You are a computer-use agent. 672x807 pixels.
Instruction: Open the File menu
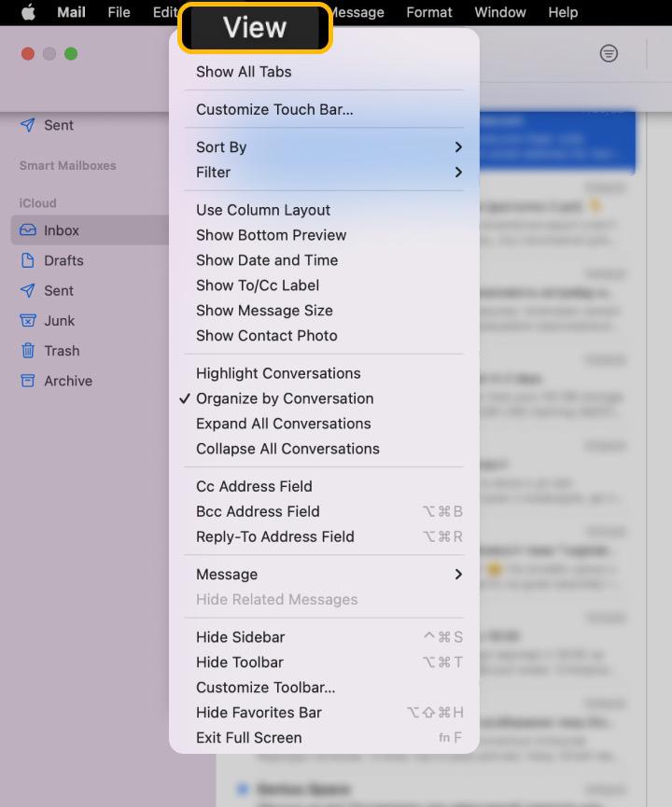click(x=119, y=12)
